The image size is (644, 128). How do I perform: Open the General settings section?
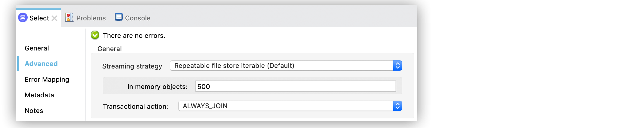tap(37, 48)
